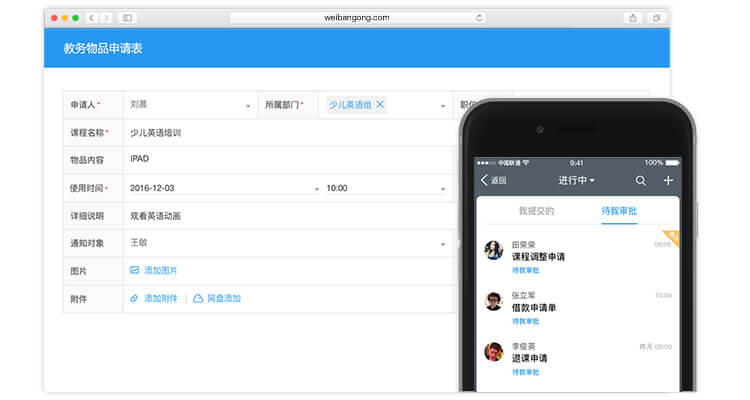Viewport: 750px width, 400px height.
Task: Tap the search magnifier on phone
Action: tap(641, 180)
